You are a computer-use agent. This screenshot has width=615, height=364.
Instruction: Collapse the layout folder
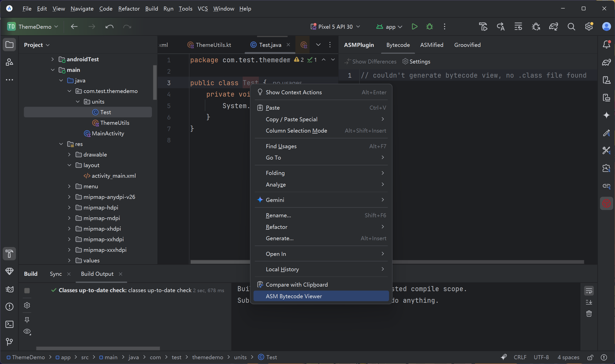69,165
